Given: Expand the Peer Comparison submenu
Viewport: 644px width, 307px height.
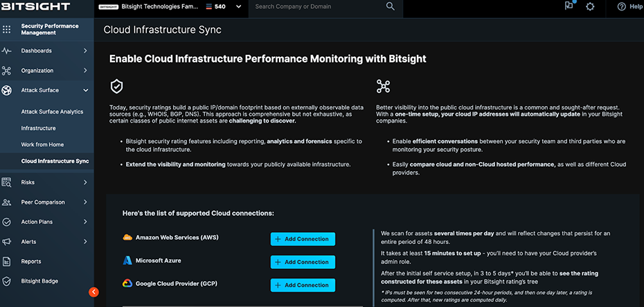Looking at the screenshot, I should point(85,202).
